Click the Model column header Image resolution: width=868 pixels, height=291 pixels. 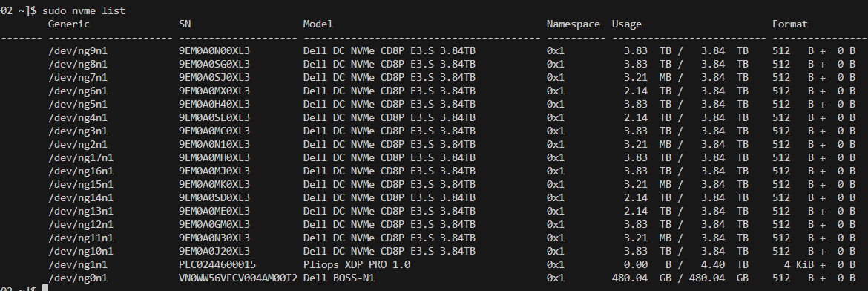[x=318, y=24]
